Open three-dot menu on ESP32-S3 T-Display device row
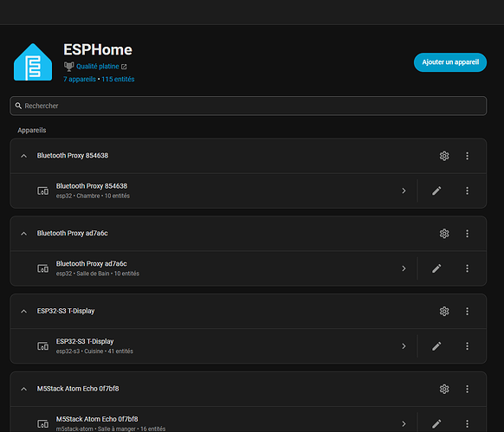The width and height of the screenshot is (504, 432). pos(467,346)
